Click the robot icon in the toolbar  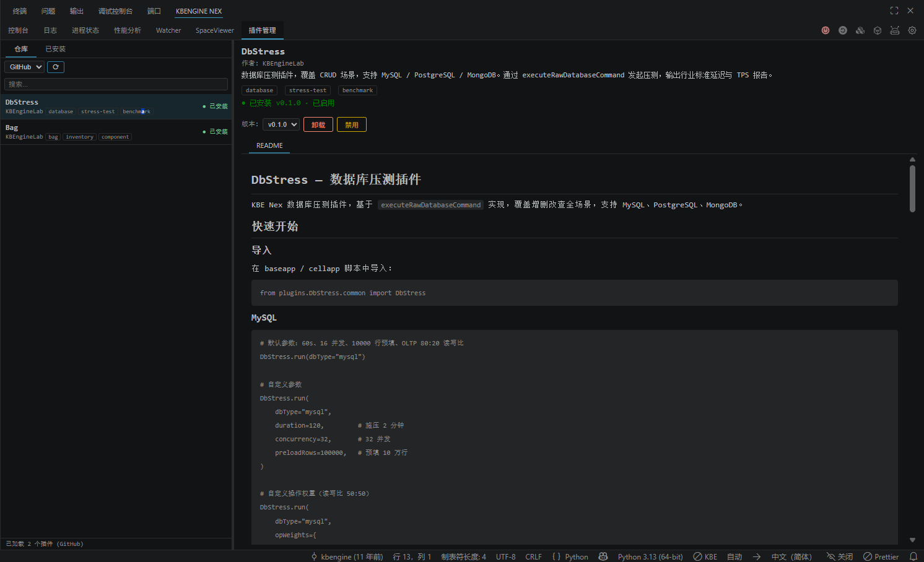click(895, 30)
